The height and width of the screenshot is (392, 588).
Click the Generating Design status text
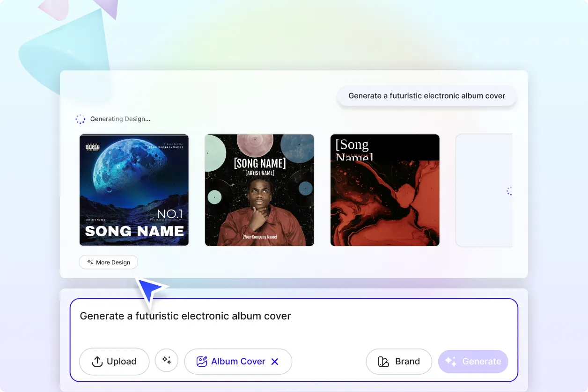(120, 119)
